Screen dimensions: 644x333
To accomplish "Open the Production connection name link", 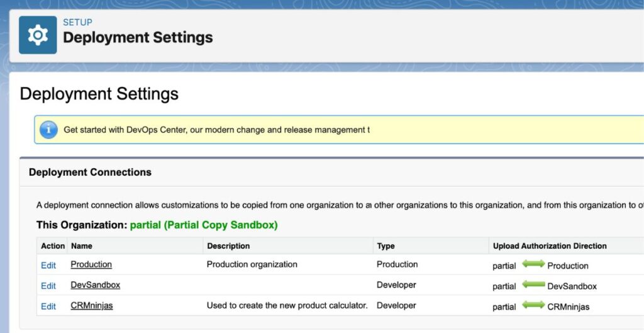I will tap(91, 264).
